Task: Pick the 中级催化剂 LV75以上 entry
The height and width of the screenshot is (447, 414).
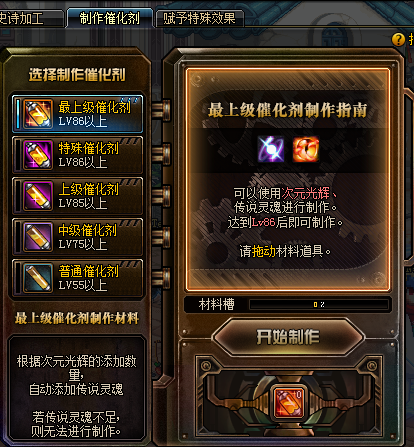Action: 78,237
